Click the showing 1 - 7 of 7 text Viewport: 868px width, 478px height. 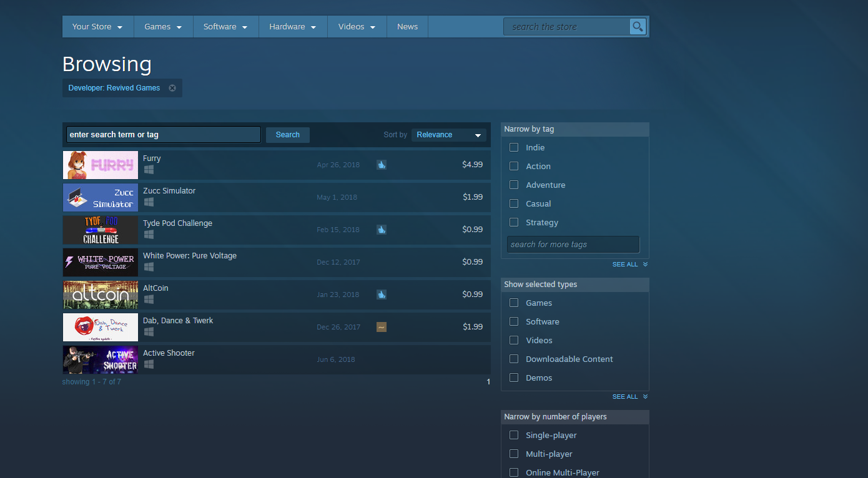tap(92, 382)
